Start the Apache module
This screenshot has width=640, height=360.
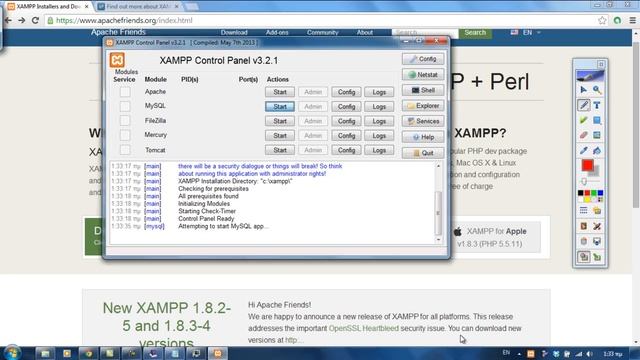pos(280,92)
